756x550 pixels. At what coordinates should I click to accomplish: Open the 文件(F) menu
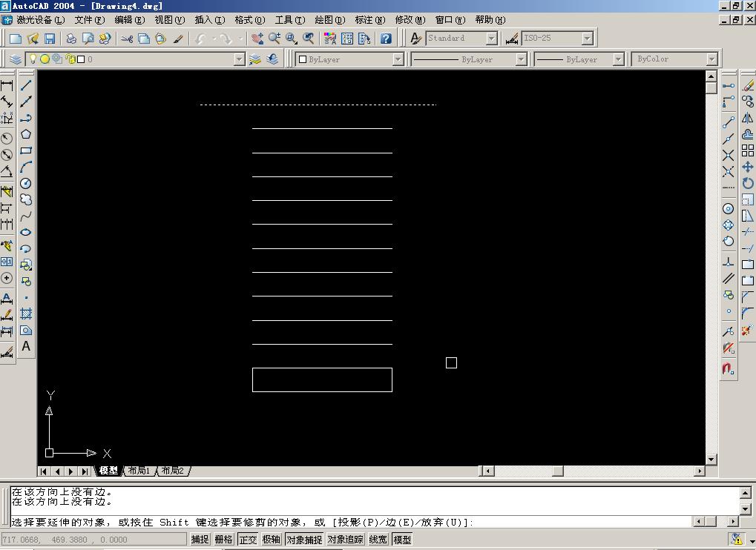[x=90, y=20]
